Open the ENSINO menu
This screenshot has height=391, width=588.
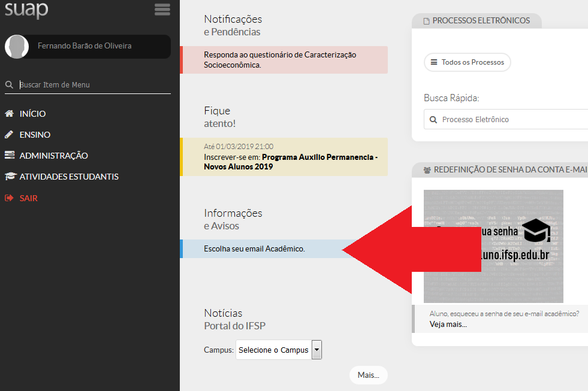(35, 135)
